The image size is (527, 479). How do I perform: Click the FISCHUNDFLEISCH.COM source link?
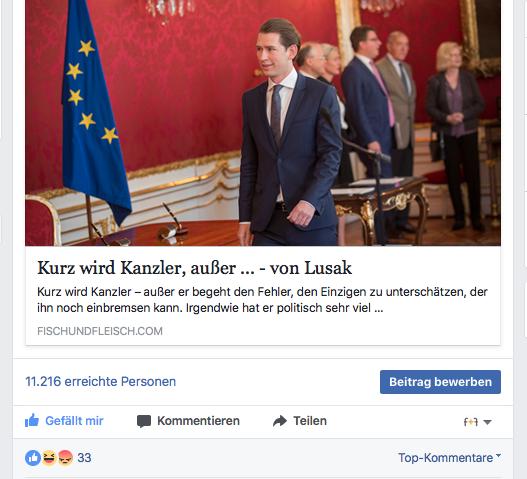100,331
